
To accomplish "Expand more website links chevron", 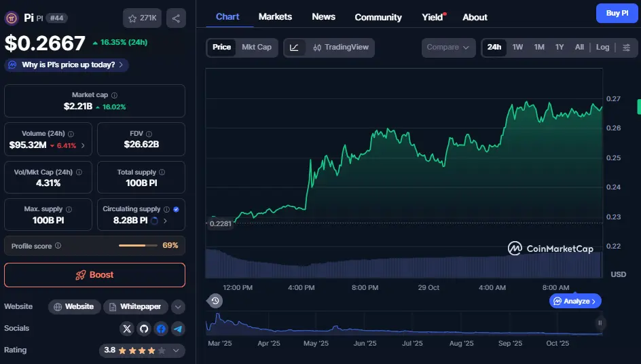I will (x=178, y=307).
